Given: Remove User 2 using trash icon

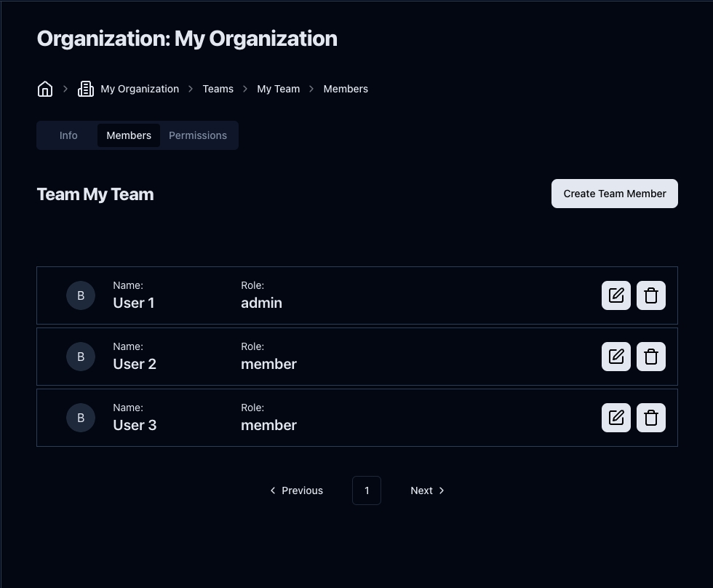Looking at the screenshot, I should point(650,357).
